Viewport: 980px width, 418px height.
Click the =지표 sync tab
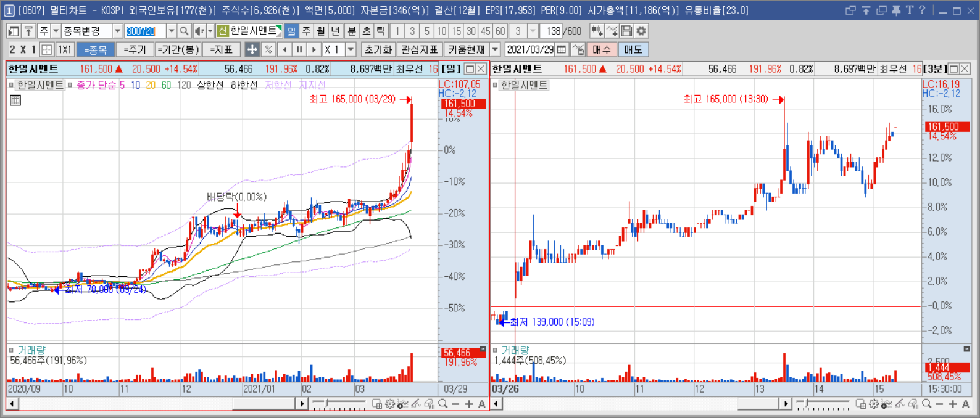point(222,49)
